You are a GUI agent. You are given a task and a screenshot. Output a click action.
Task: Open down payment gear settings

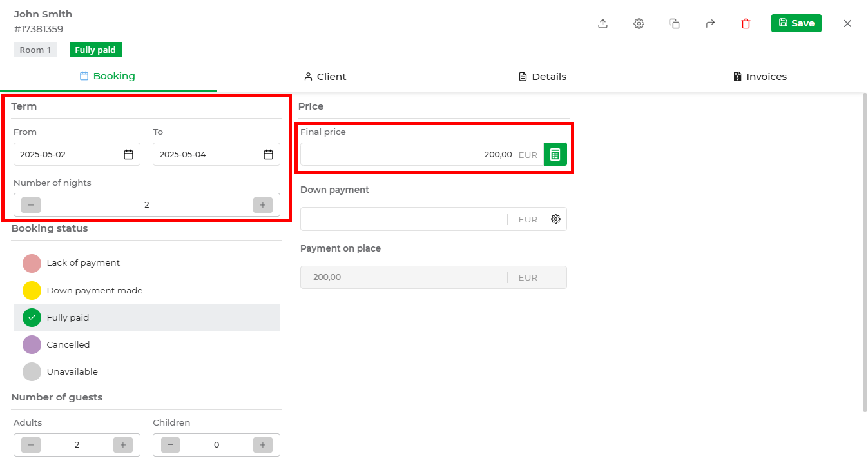555,219
